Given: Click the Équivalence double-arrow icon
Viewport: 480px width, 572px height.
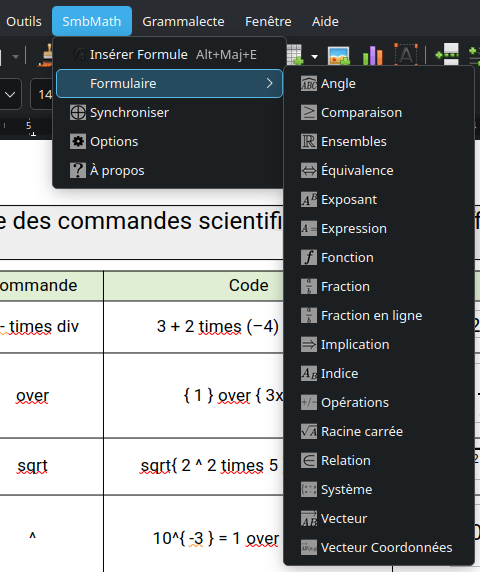Looking at the screenshot, I should click(x=309, y=170).
